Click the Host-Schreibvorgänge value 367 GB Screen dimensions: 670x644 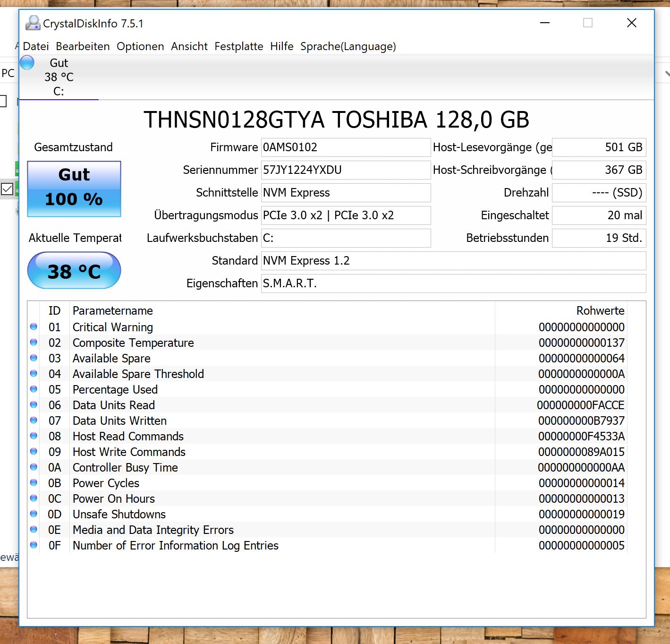(599, 170)
